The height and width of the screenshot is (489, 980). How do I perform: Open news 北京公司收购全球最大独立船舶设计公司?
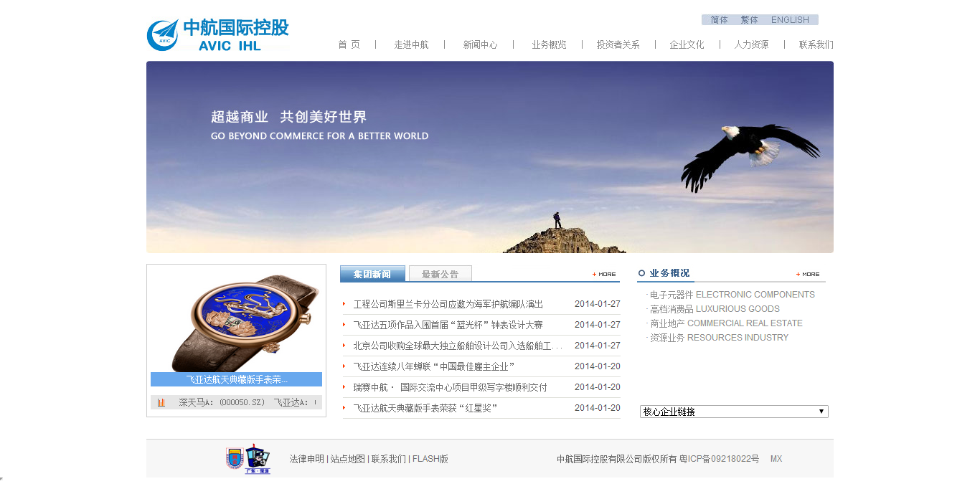pos(458,346)
